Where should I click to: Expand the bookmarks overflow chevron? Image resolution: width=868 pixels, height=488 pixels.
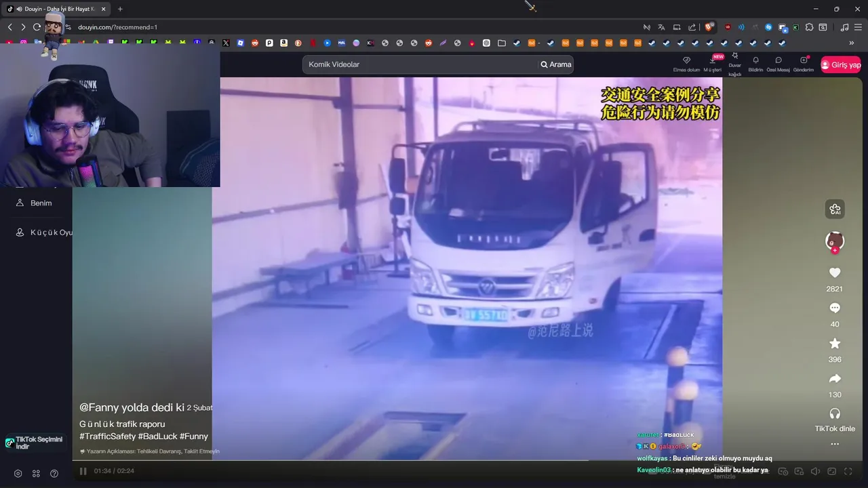pyautogui.click(x=852, y=43)
